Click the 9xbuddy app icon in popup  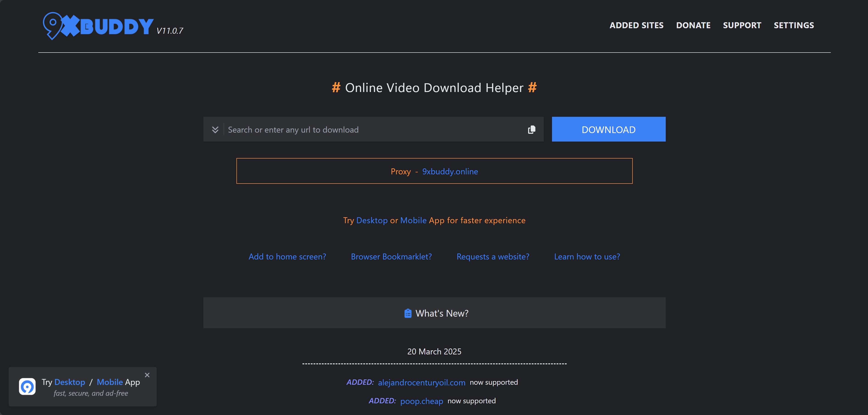27,386
